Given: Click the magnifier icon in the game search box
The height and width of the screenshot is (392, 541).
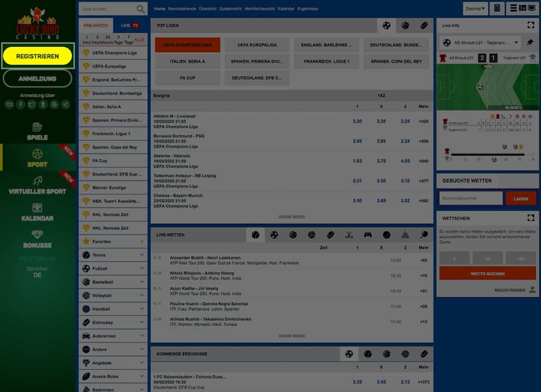Looking at the screenshot, I should pos(141,8).
